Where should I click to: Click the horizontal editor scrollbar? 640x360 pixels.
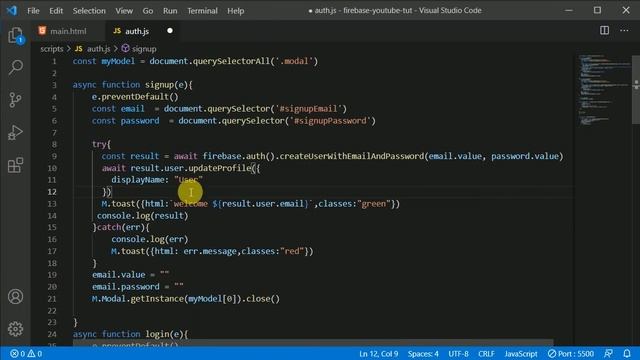coord(313,343)
